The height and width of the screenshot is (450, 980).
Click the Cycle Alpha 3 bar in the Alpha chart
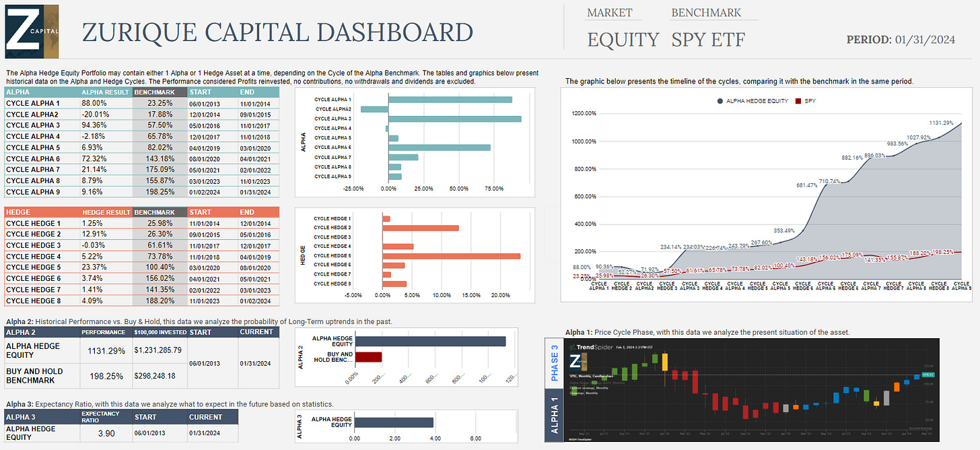455,119
